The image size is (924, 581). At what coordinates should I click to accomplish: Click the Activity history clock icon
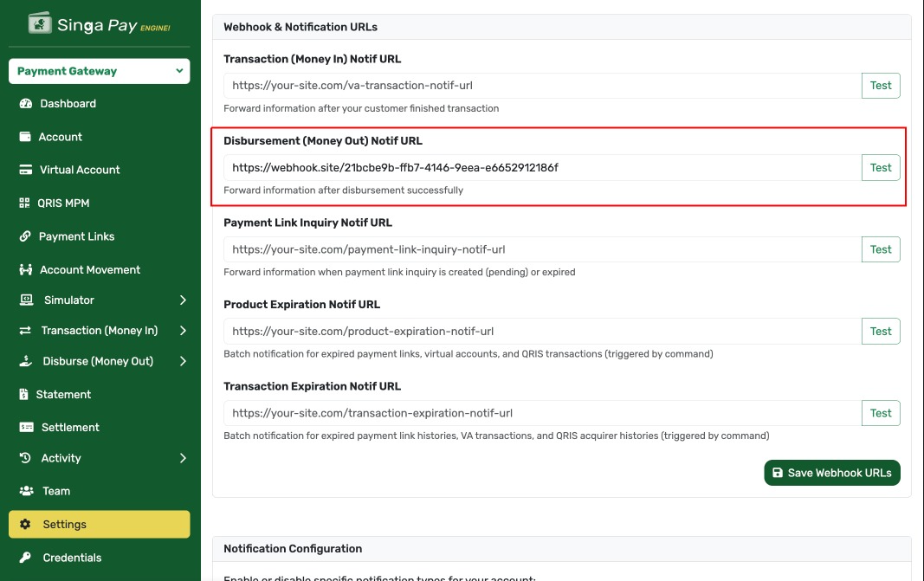[x=25, y=458]
